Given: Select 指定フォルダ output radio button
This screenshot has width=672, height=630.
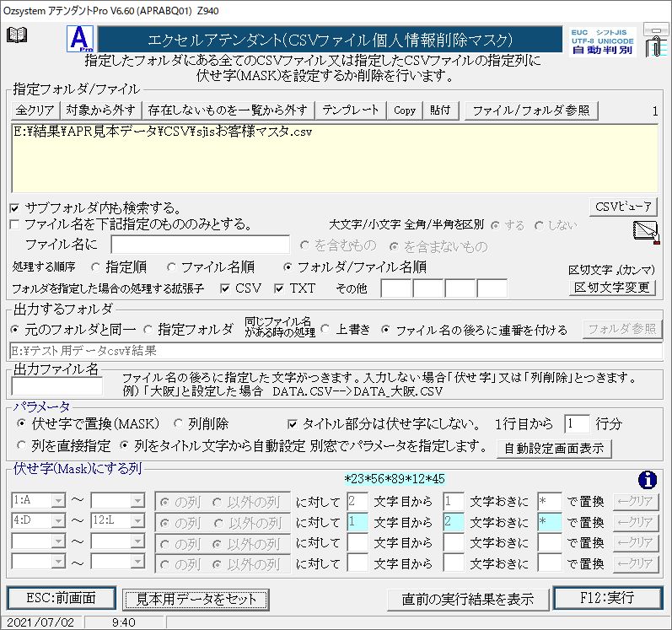Looking at the screenshot, I should [x=148, y=330].
